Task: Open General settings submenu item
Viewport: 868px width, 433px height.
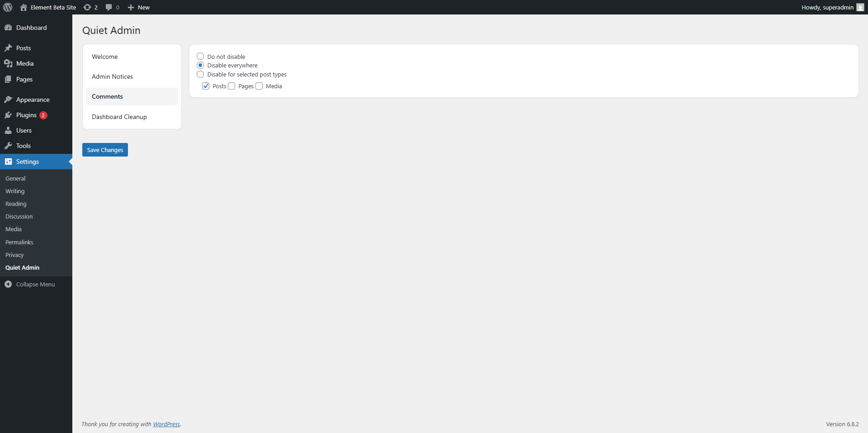Action: point(15,178)
